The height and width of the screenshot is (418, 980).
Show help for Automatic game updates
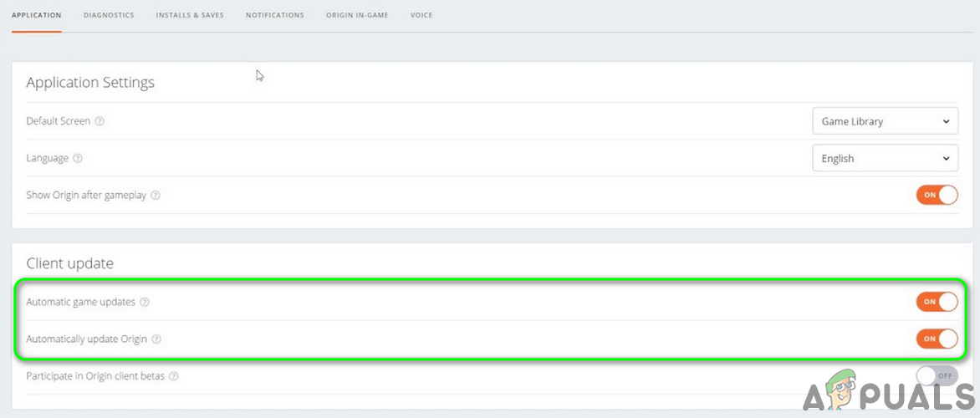[145, 303]
